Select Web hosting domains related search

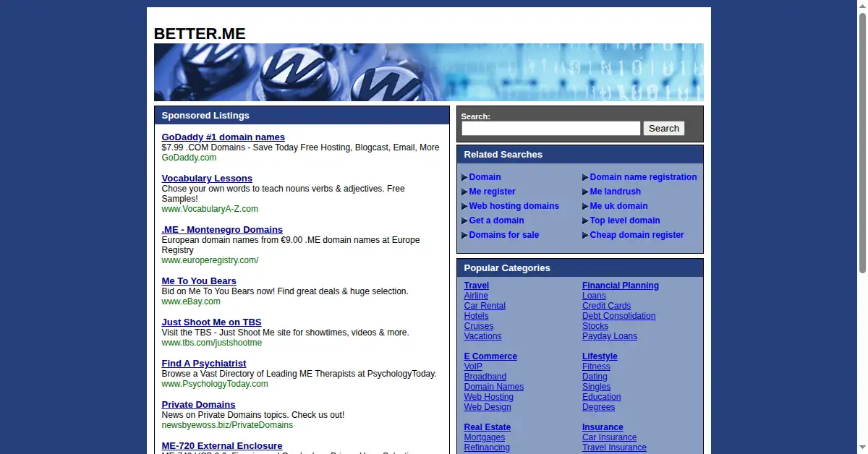tap(514, 206)
